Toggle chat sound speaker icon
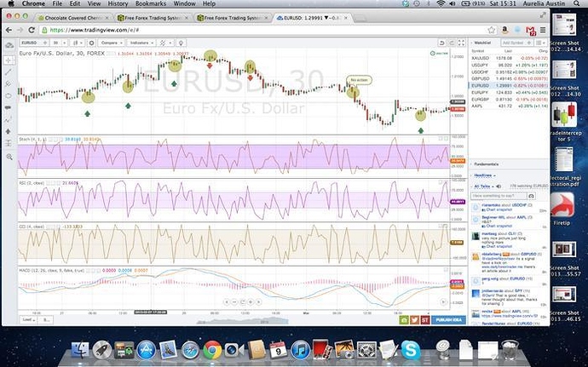This screenshot has width=588, height=367. (x=499, y=186)
